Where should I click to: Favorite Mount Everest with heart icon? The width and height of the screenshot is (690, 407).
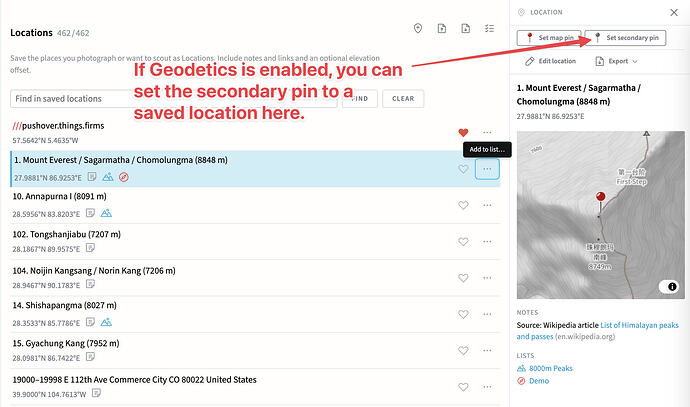point(463,169)
